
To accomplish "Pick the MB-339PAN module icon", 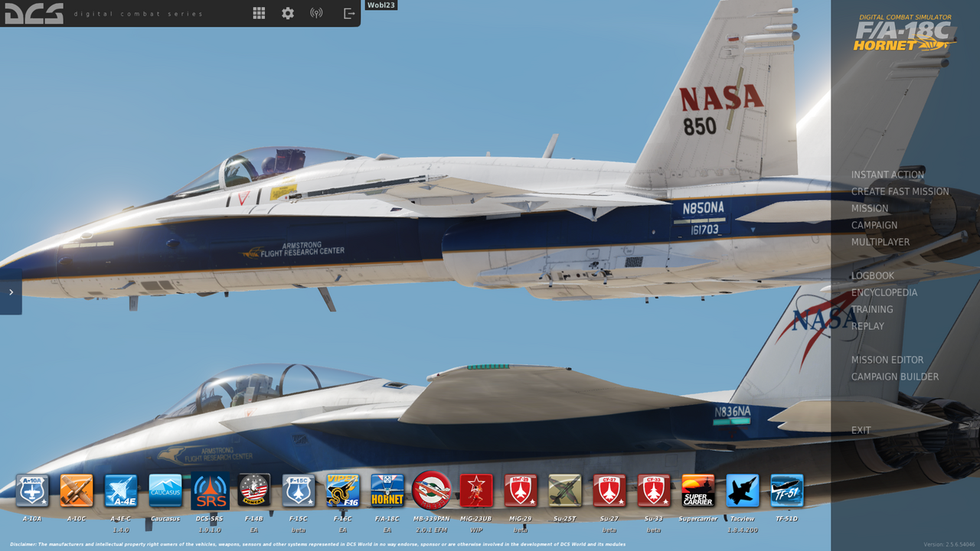I will (x=432, y=491).
